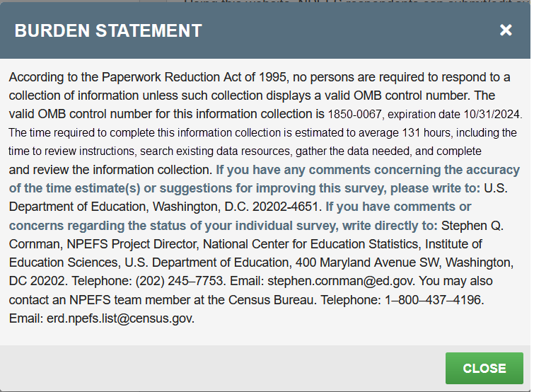Click the OMB control number 1850-0067
Viewport: 534px width, 392px height.
tap(356, 114)
